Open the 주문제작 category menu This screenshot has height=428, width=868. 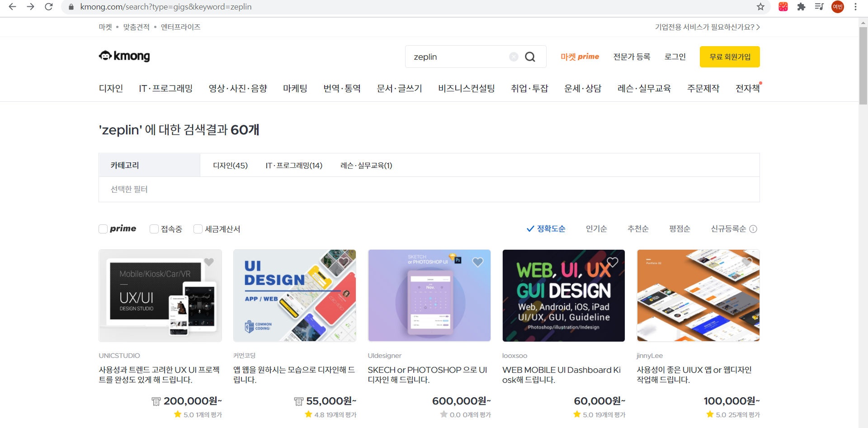pos(703,88)
